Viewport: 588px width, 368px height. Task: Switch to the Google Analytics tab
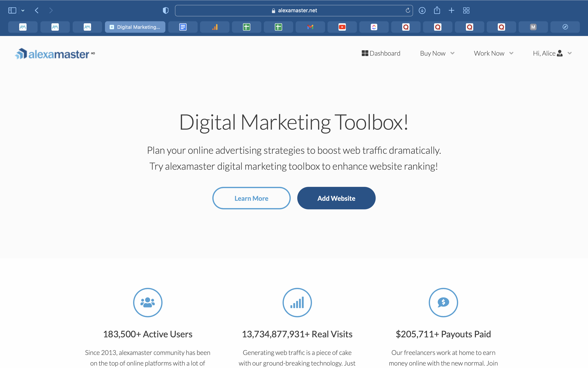(x=215, y=27)
